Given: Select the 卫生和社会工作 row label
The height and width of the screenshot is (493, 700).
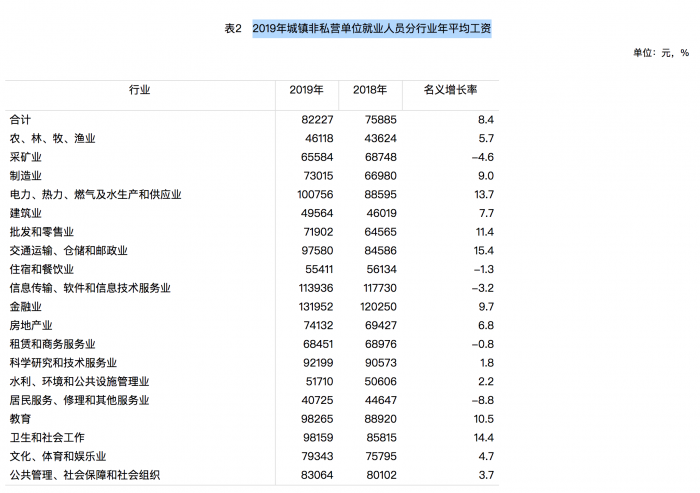Looking at the screenshot, I should pos(46,438).
